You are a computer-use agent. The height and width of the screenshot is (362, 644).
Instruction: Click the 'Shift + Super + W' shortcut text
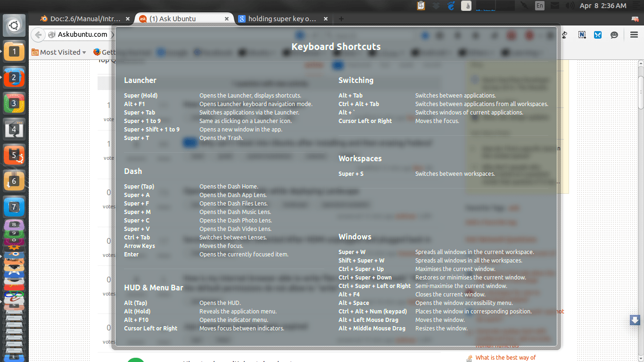point(362,261)
